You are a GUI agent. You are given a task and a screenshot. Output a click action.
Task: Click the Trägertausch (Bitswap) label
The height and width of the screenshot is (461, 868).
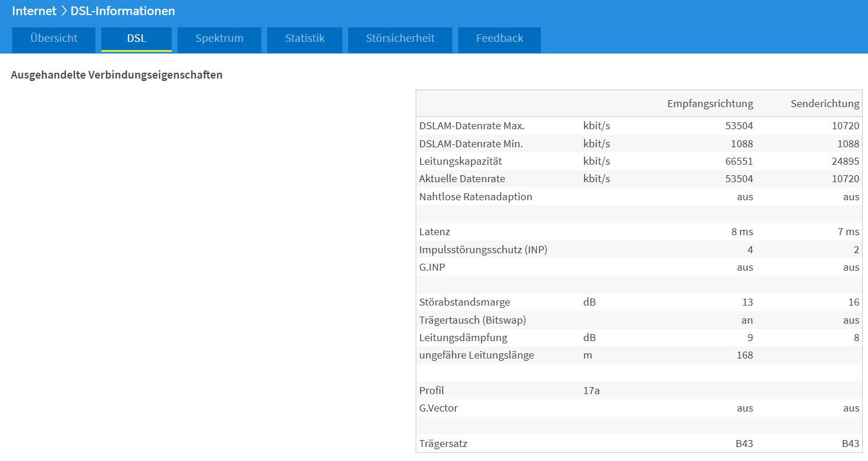473,320
